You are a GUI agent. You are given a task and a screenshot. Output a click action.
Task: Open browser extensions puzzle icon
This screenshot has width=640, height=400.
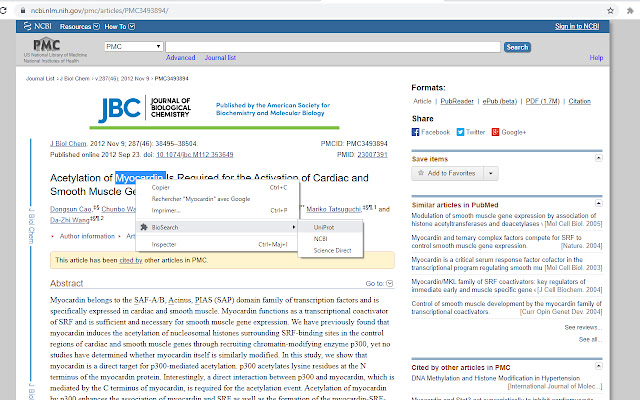(x=630, y=11)
